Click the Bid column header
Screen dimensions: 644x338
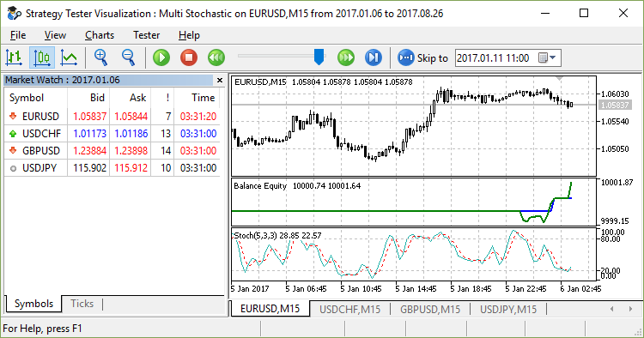tap(88, 98)
